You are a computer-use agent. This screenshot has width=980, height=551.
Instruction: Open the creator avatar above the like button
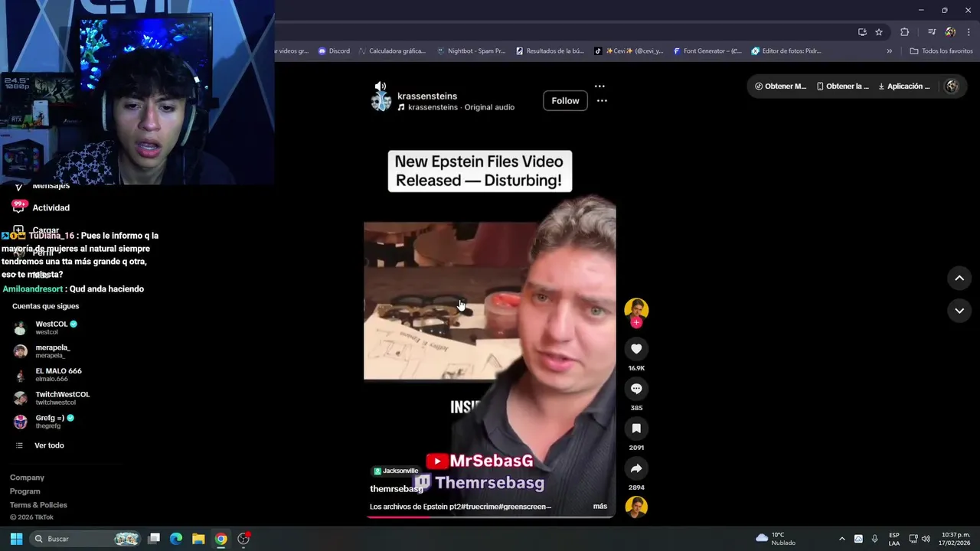pyautogui.click(x=636, y=309)
